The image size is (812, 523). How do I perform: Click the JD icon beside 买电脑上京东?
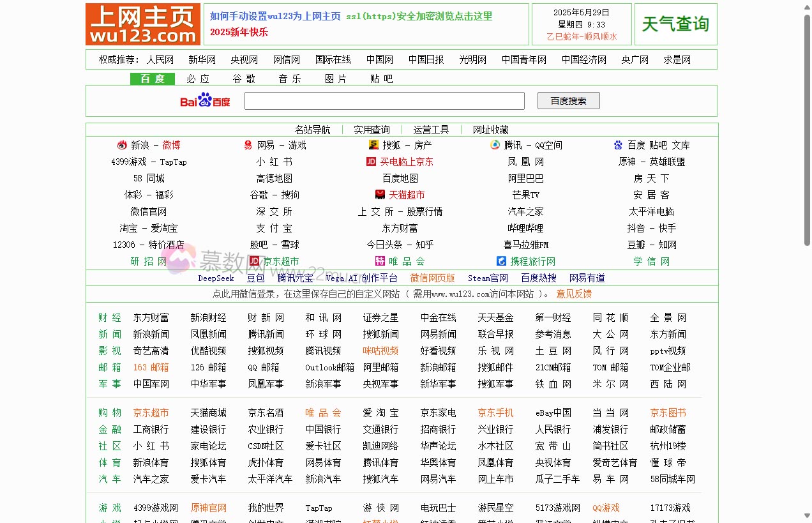pyautogui.click(x=371, y=162)
